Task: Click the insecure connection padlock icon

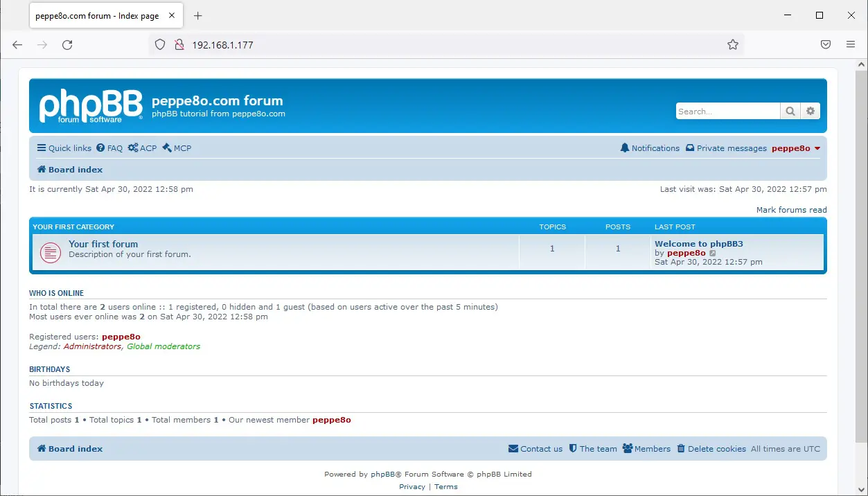Action: tap(179, 45)
